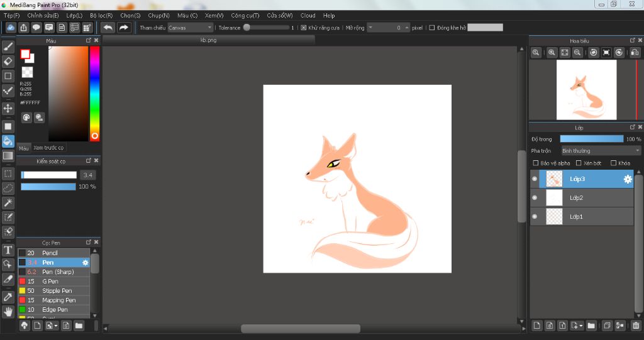Image resolution: width=644 pixels, height=340 pixels.
Task: Enable the Khóa lock checkbox
Action: tap(614, 163)
